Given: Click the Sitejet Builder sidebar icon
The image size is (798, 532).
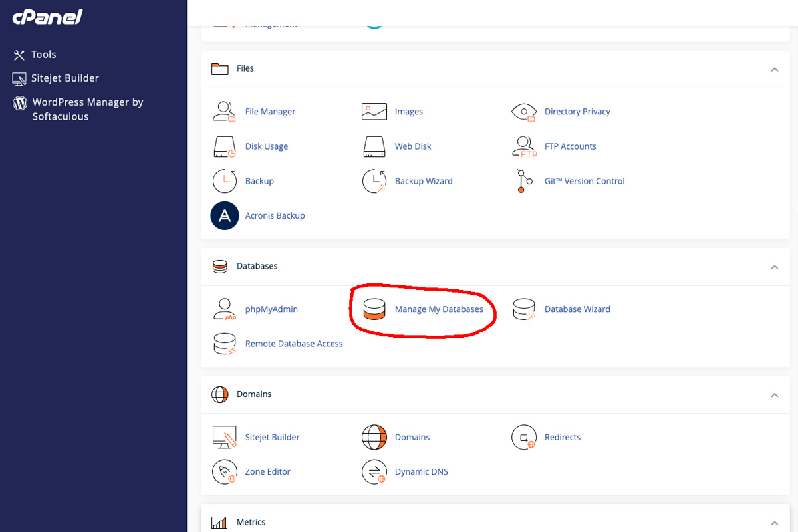Looking at the screenshot, I should (19, 79).
